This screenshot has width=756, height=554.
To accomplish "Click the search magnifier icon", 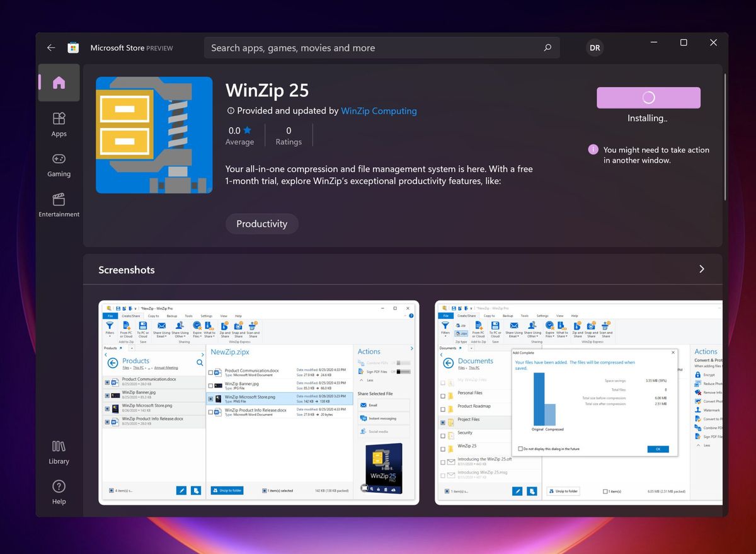I will point(547,47).
